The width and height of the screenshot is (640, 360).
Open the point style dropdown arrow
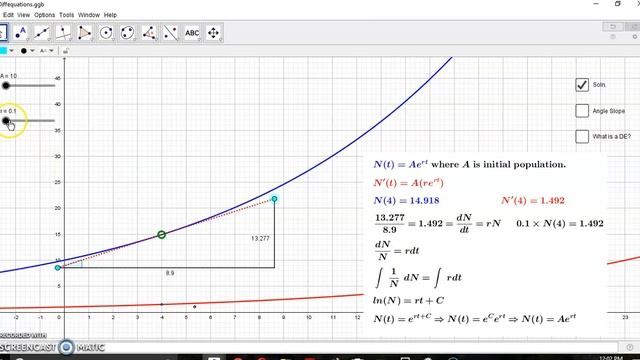(x=32, y=51)
